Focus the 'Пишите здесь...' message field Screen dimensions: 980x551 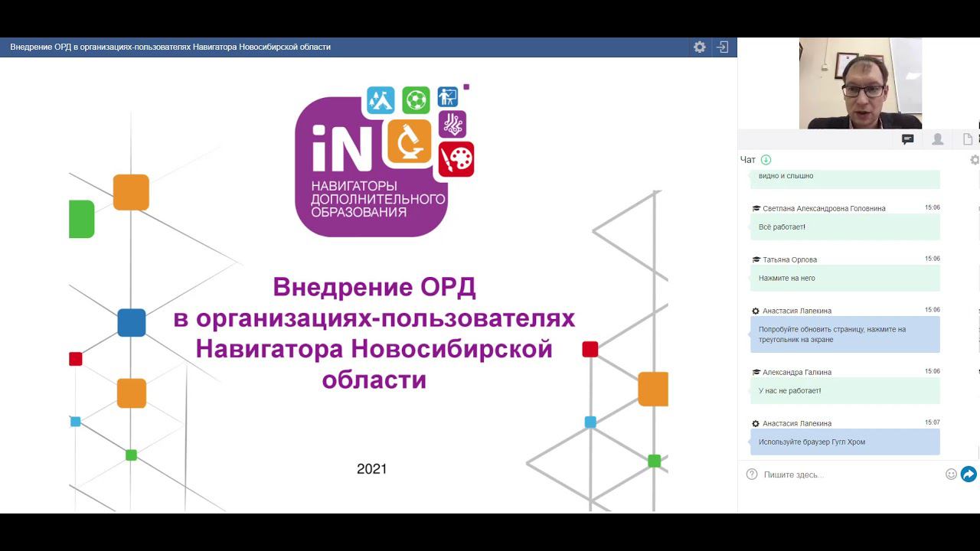click(851, 474)
